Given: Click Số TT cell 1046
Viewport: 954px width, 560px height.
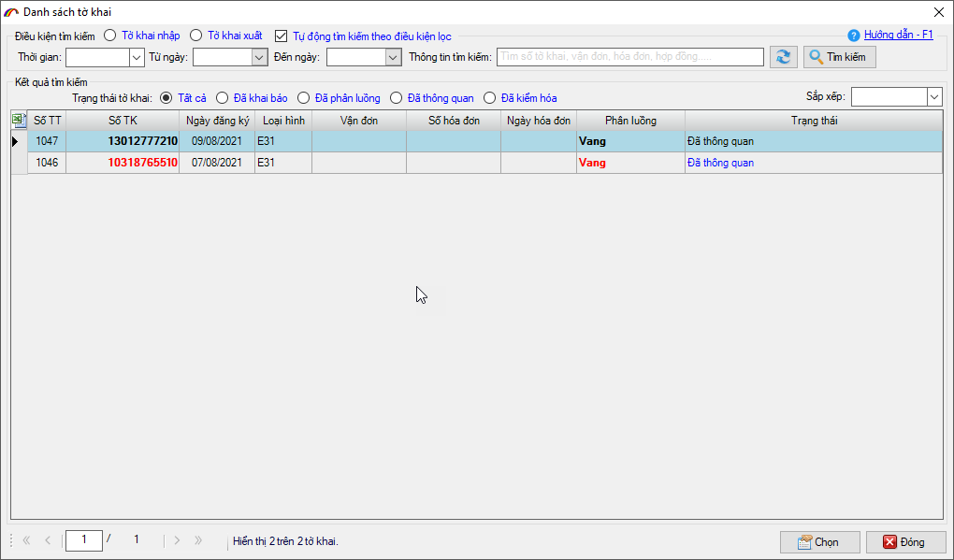Looking at the screenshot, I should tap(47, 163).
